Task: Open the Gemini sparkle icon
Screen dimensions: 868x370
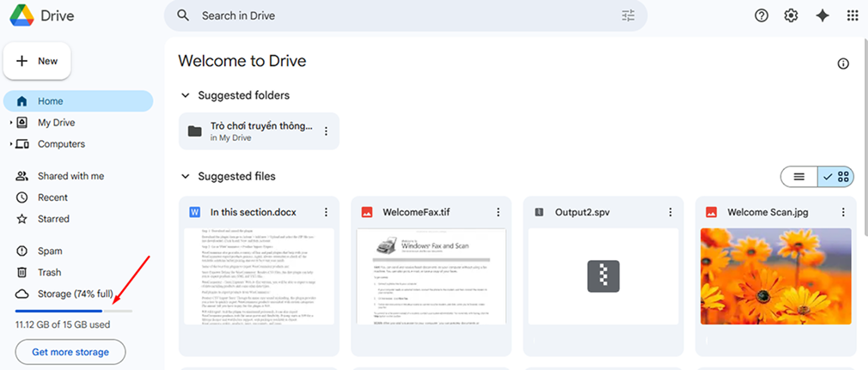Action: click(822, 15)
